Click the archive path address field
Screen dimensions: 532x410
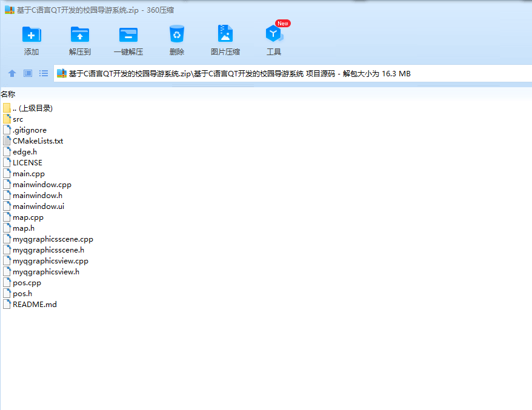tap(293, 74)
